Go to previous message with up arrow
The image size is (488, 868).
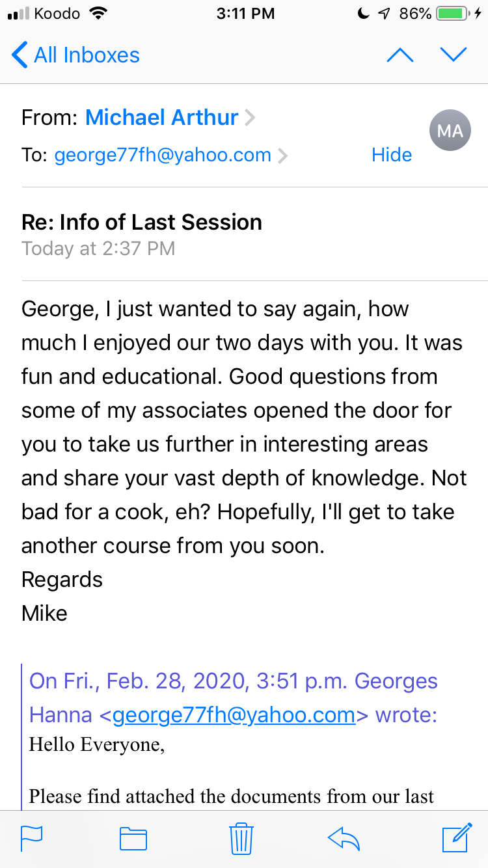point(400,55)
